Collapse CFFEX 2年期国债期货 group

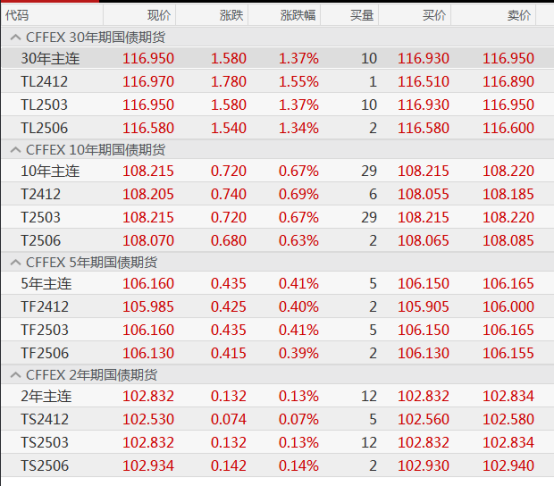pos(15,375)
